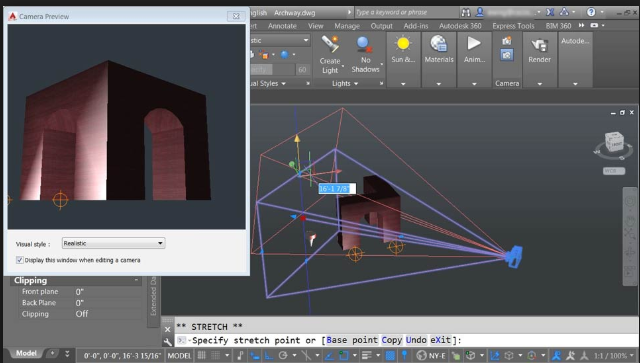Viewport: 640px width, 363px height.
Task: Click the keyword search input field
Action: [406, 12]
